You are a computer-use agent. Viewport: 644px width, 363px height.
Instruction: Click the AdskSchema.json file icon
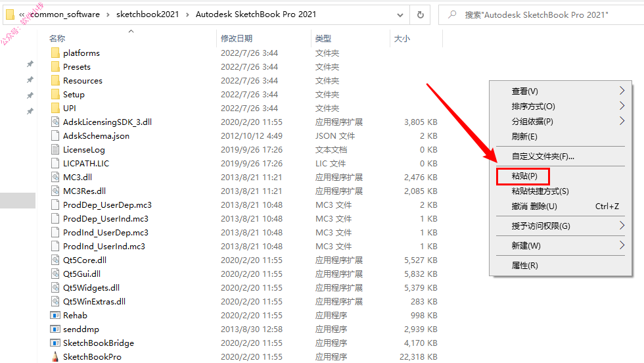55,135
